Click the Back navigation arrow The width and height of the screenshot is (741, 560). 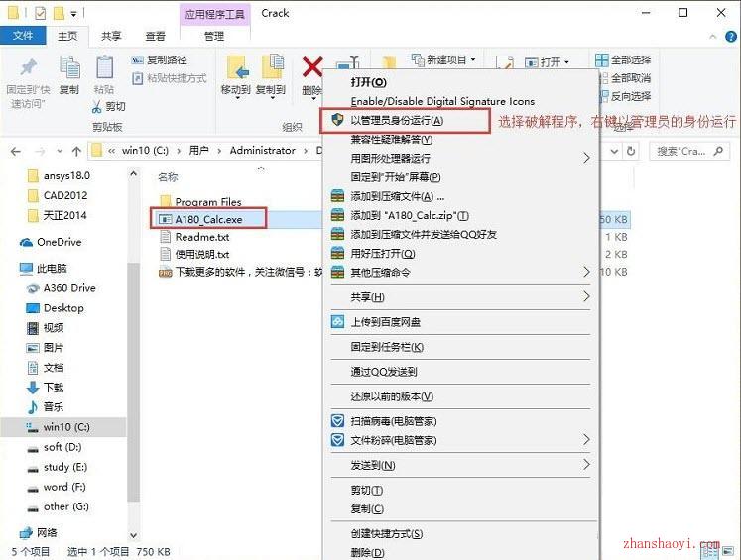(16, 151)
